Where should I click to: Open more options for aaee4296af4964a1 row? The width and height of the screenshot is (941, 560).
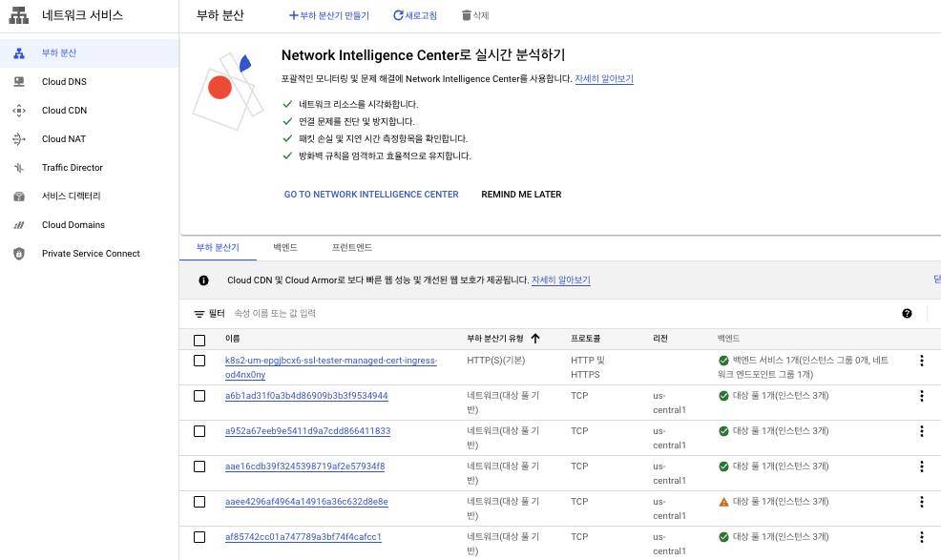pyautogui.click(x=922, y=503)
